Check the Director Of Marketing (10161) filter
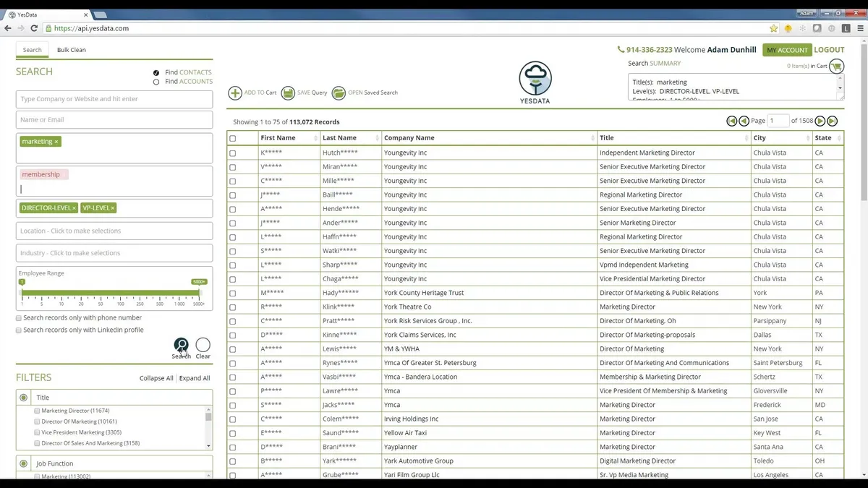Image resolution: width=868 pixels, height=488 pixels. tap(37, 421)
